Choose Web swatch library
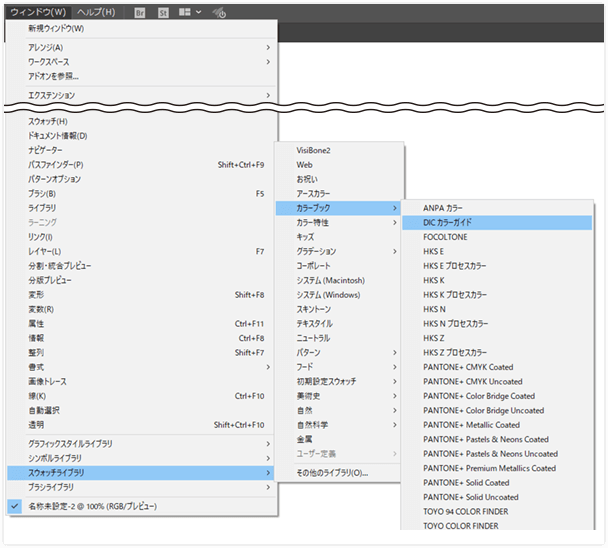Image resolution: width=608 pixels, height=548 pixels. pyautogui.click(x=338, y=164)
